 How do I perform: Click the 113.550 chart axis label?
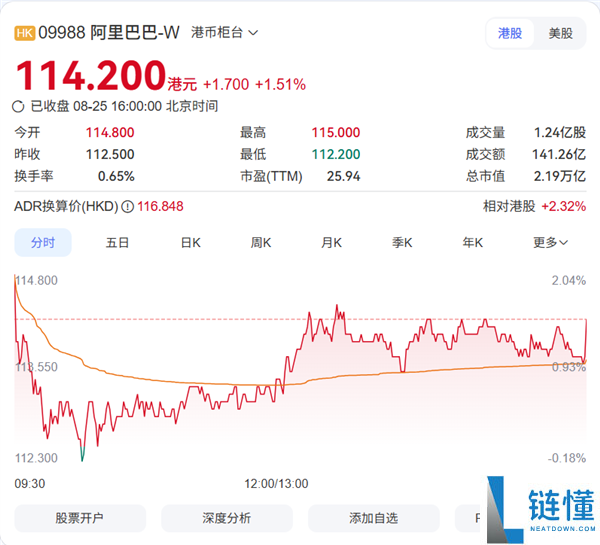pos(36,367)
